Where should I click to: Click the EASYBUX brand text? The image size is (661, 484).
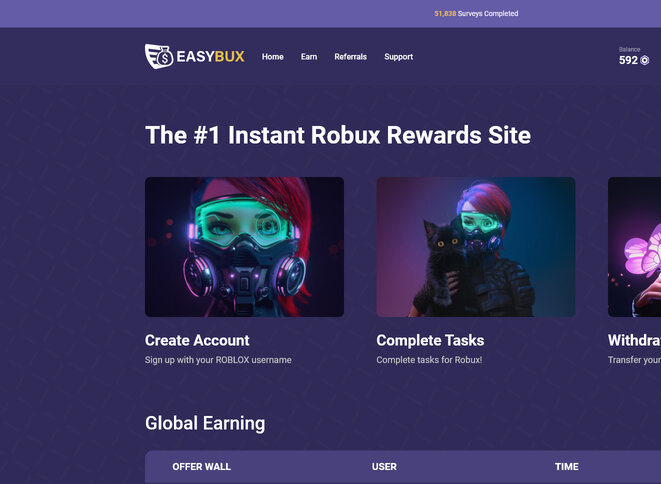[210, 56]
